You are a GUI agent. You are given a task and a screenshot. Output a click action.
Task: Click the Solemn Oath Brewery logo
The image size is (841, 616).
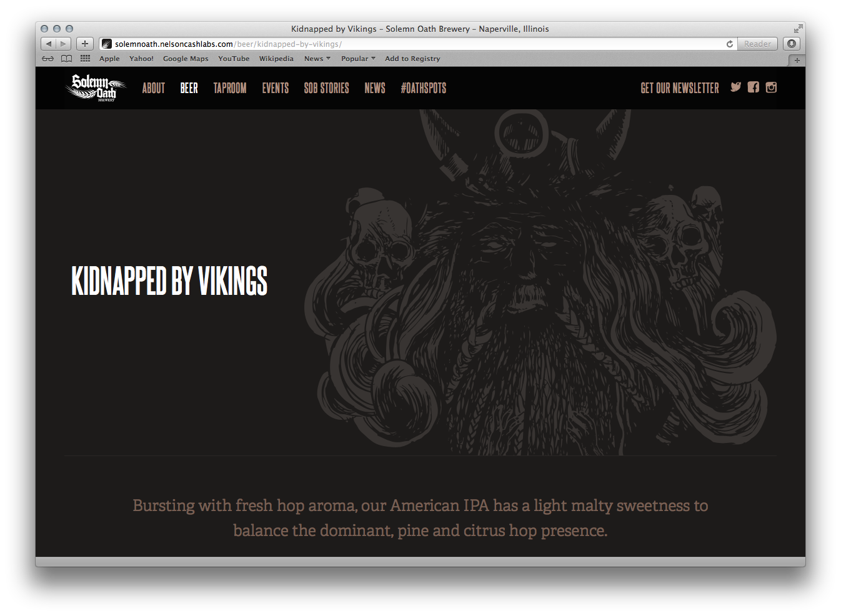(96, 88)
